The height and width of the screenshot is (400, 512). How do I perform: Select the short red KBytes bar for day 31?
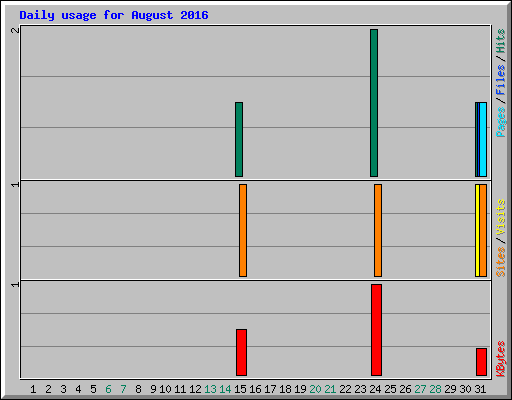tap(481, 362)
